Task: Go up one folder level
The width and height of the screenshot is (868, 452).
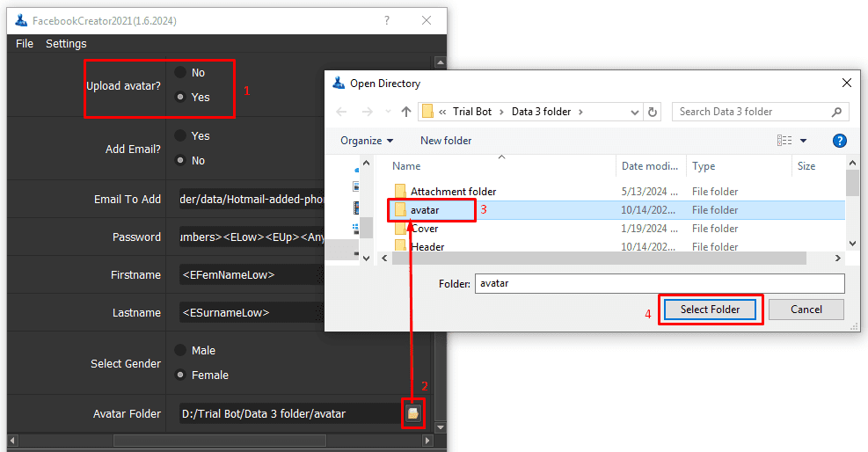Action: click(406, 112)
